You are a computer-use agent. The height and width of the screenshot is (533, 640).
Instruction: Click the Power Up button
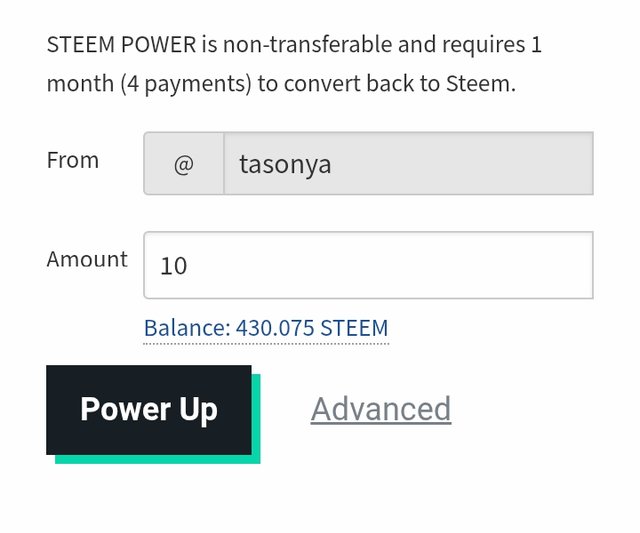pos(149,410)
